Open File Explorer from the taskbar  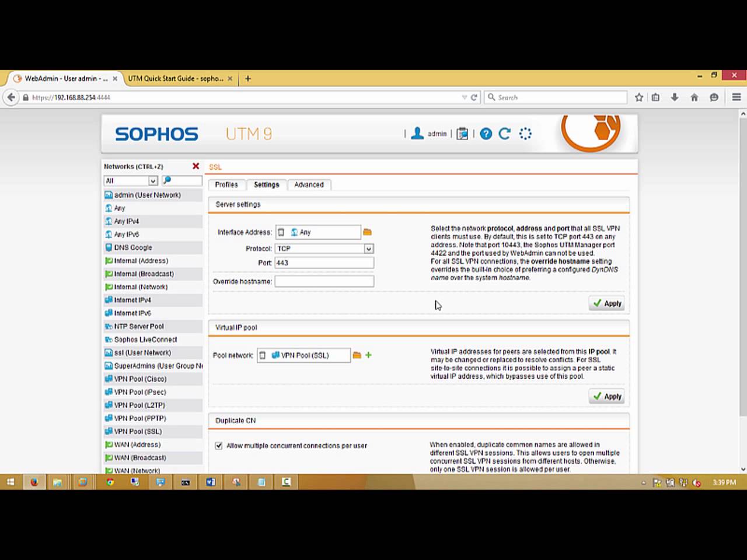(x=57, y=482)
